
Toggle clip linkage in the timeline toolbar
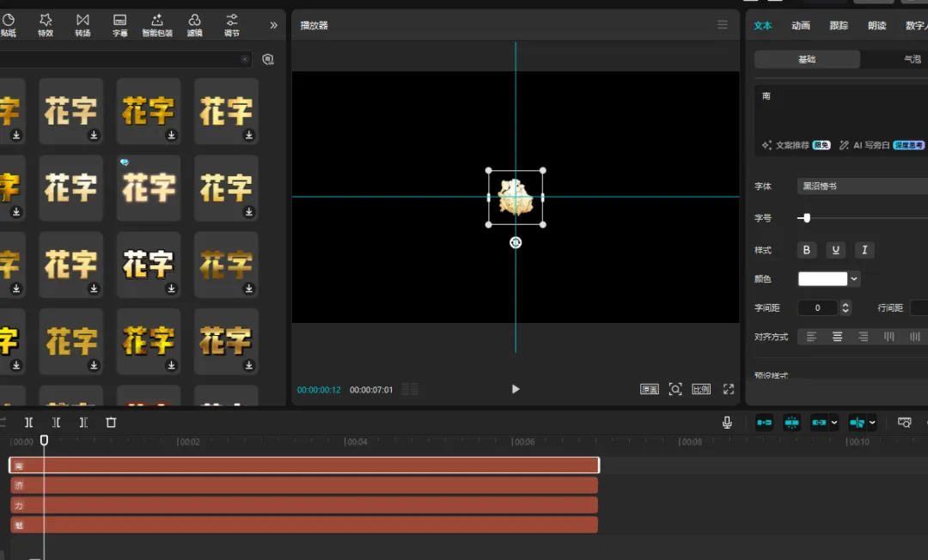coord(819,423)
